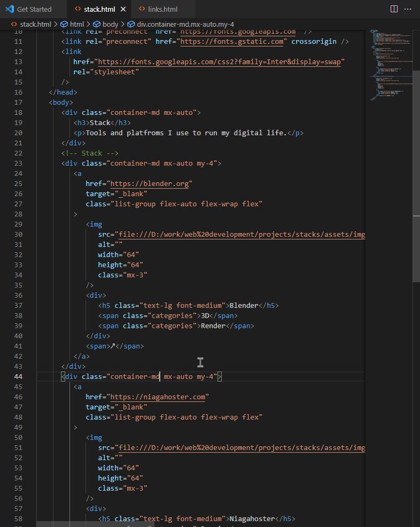Click the Niagahoster h5 heading text
This screenshot has width=420, height=527.
coord(252,519)
